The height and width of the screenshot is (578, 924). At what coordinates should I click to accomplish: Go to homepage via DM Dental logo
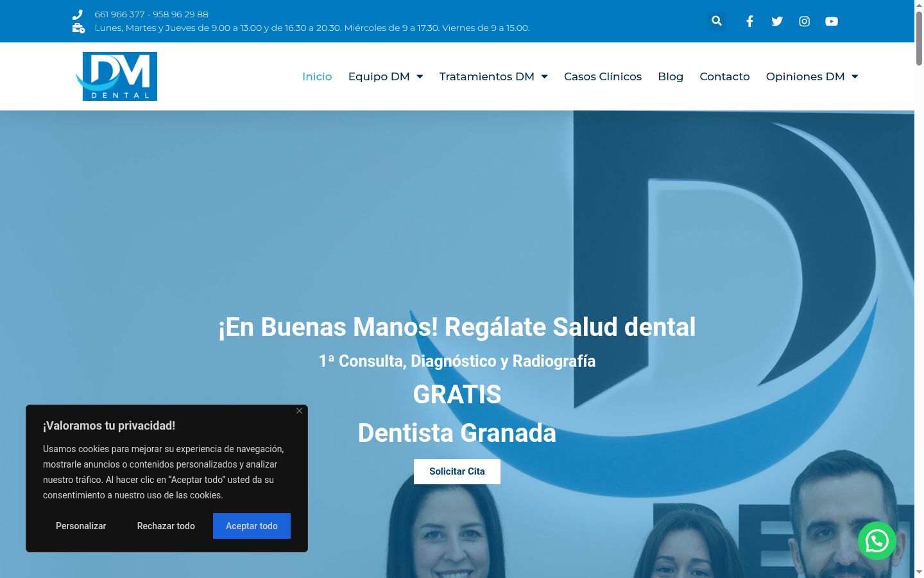116,76
